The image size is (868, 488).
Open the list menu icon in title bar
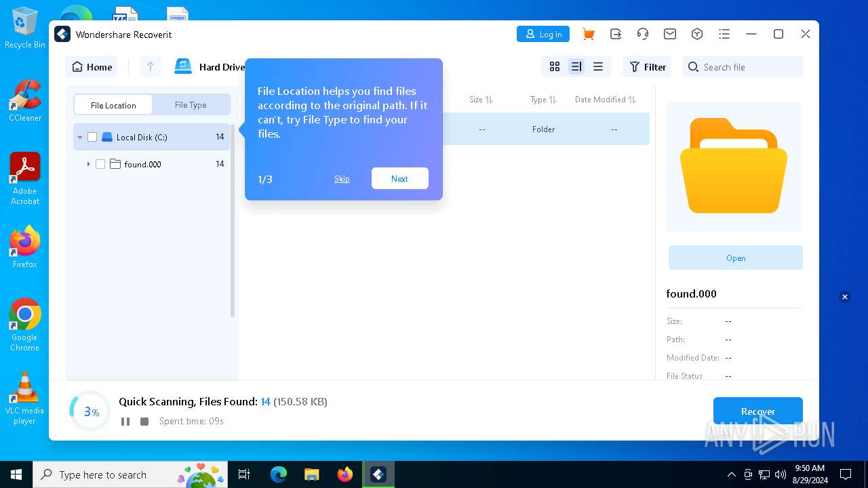724,34
